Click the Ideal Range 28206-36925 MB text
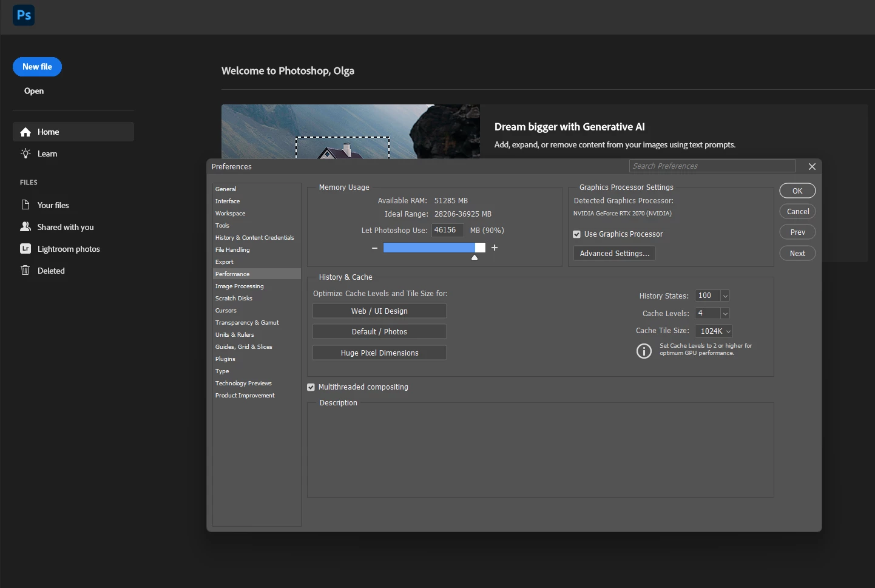 (438, 214)
